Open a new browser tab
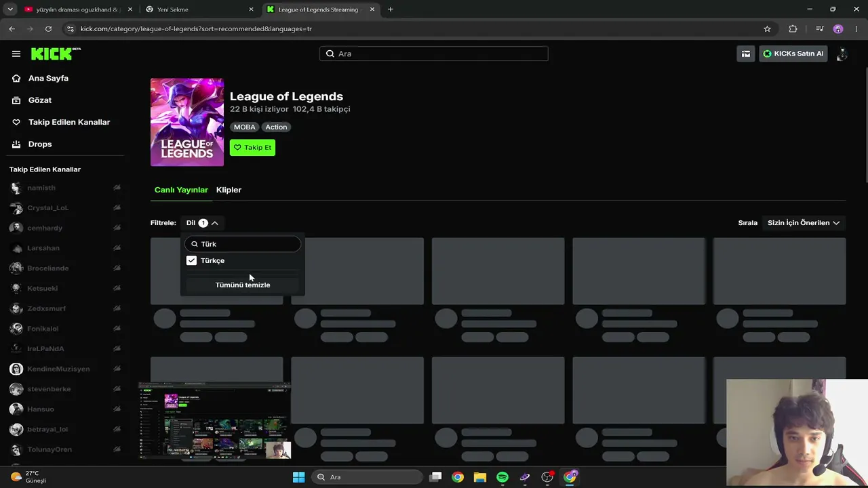Image resolution: width=868 pixels, height=488 pixels. [x=390, y=9]
